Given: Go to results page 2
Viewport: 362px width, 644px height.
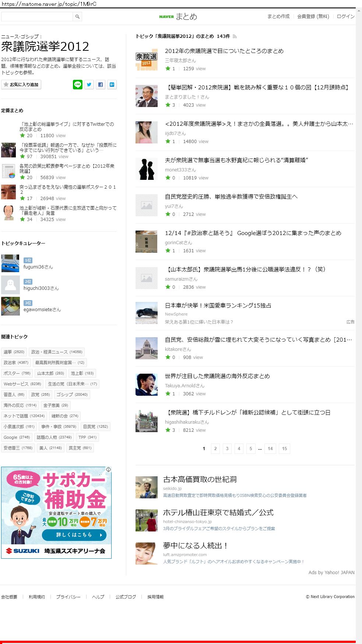Looking at the screenshot, I should tap(215, 449).
